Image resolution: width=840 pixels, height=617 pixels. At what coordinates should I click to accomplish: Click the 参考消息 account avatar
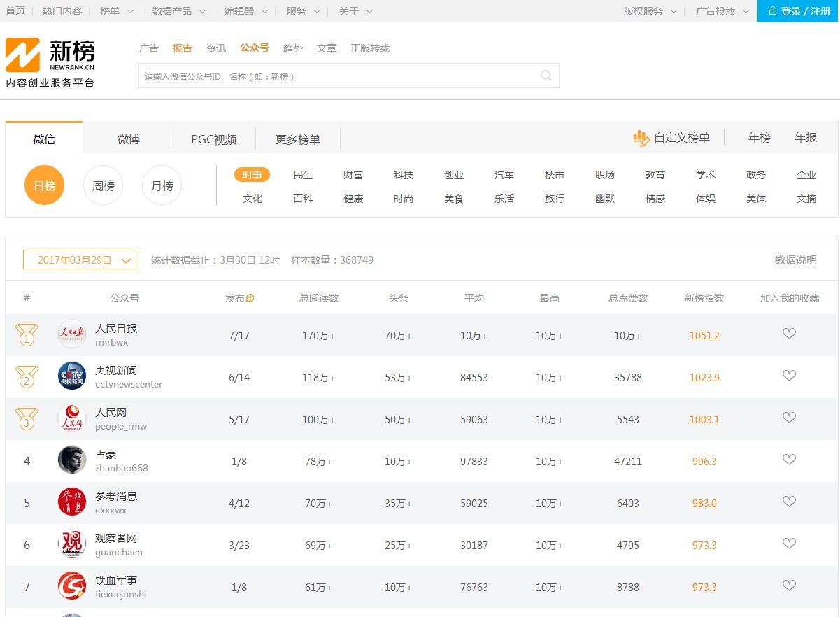pyautogui.click(x=72, y=502)
